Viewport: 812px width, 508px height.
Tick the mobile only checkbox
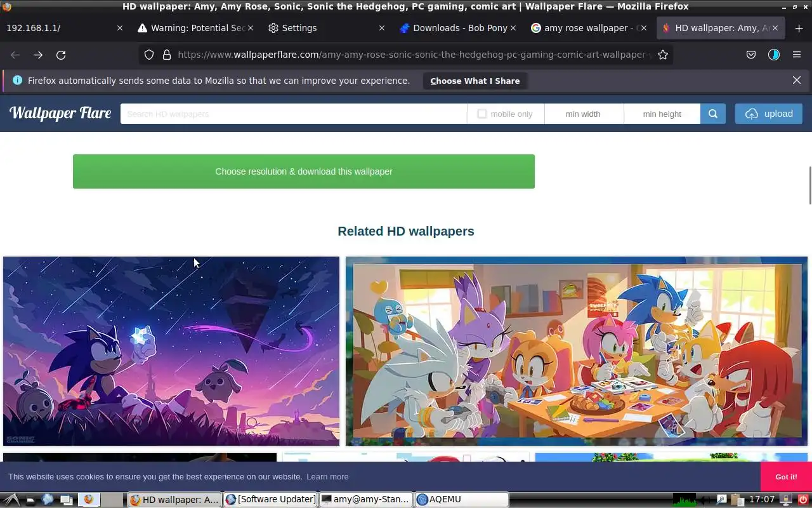(482, 114)
